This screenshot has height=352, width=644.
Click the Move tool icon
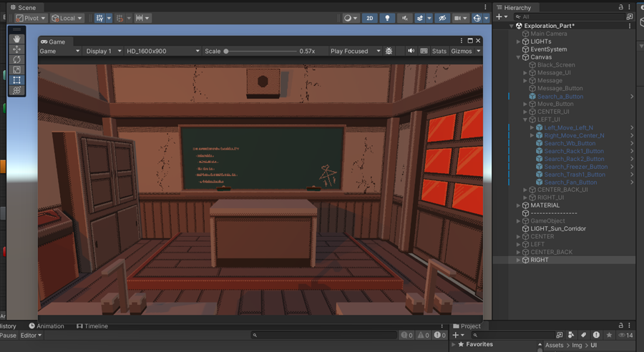pos(16,49)
